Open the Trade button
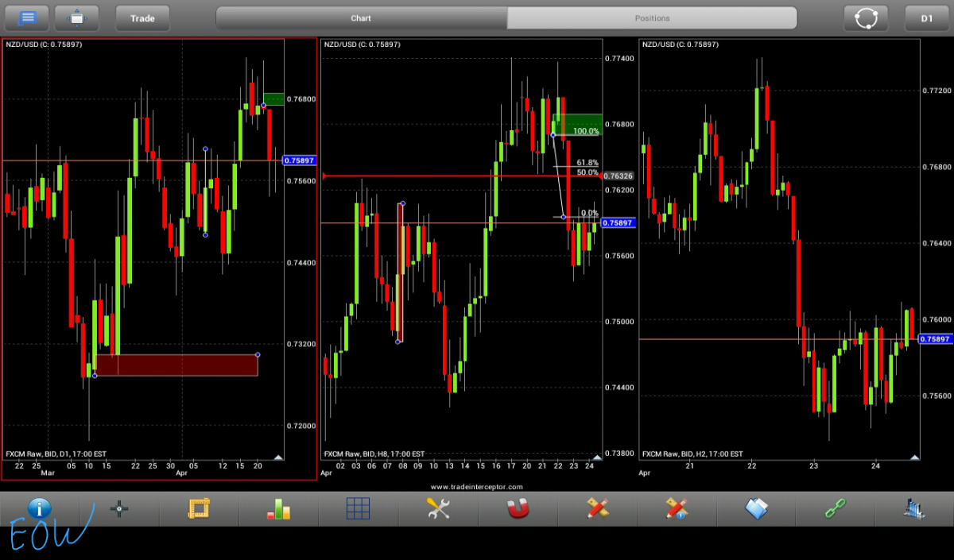The height and width of the screenshot is (560, 954). click(143, 17)
